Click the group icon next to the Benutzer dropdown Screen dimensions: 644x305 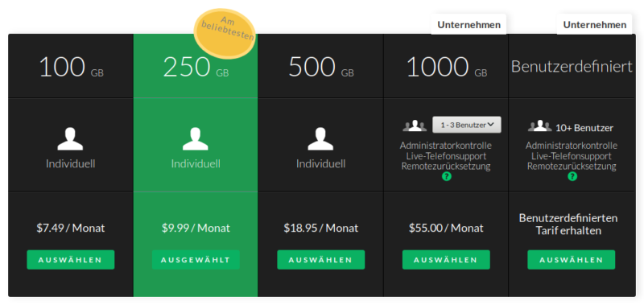[415, 126]
